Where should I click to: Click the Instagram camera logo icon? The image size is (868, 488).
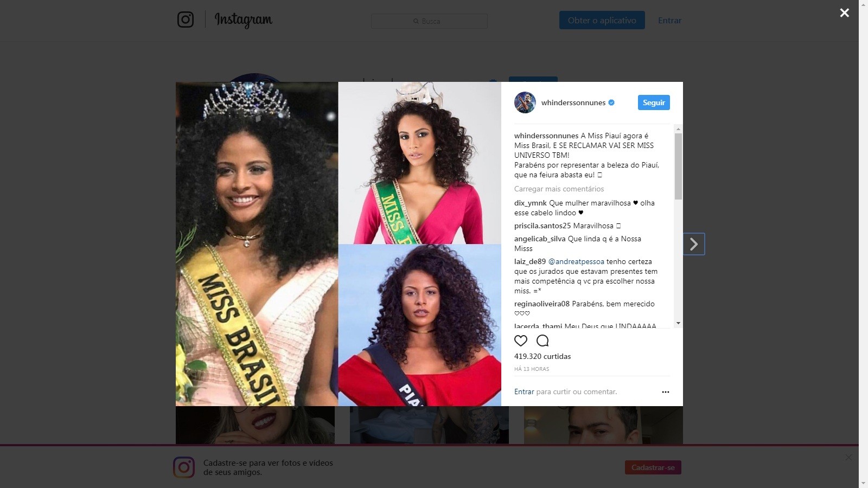point(186,20)
